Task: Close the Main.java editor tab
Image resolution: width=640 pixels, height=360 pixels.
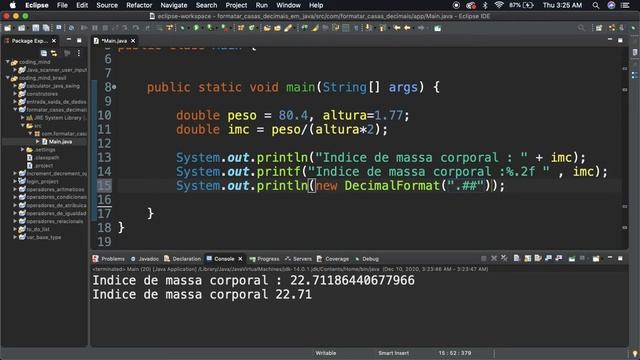Action: (x=133, y=41)
